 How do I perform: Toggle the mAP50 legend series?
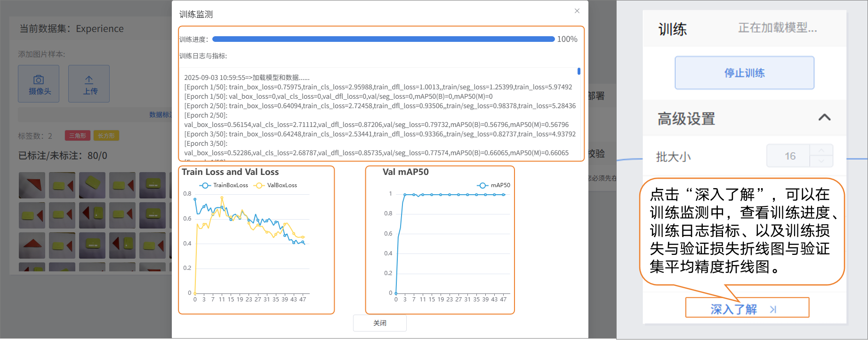(494, 185)
